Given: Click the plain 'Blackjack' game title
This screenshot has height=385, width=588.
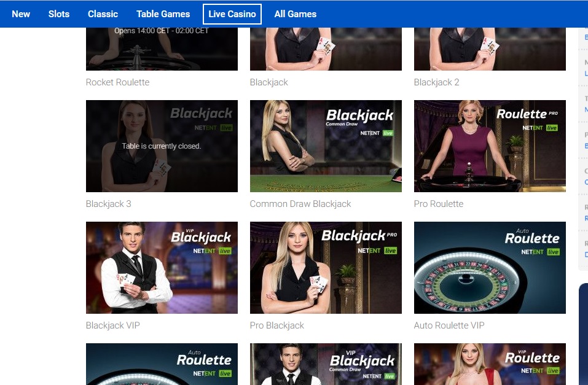Looking at the screenshot, I should (269, 82).
